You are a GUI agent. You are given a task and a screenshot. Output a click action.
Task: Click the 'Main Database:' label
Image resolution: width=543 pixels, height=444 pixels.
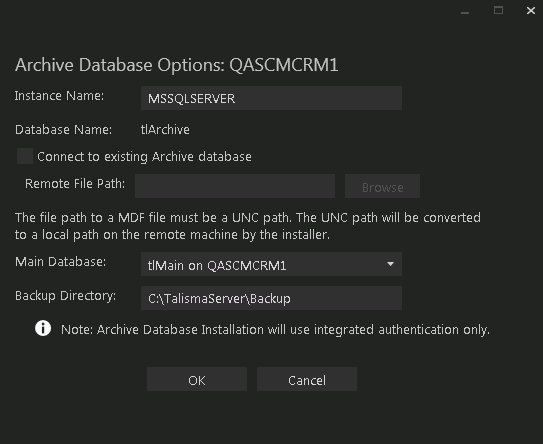(x=60, y=261)
